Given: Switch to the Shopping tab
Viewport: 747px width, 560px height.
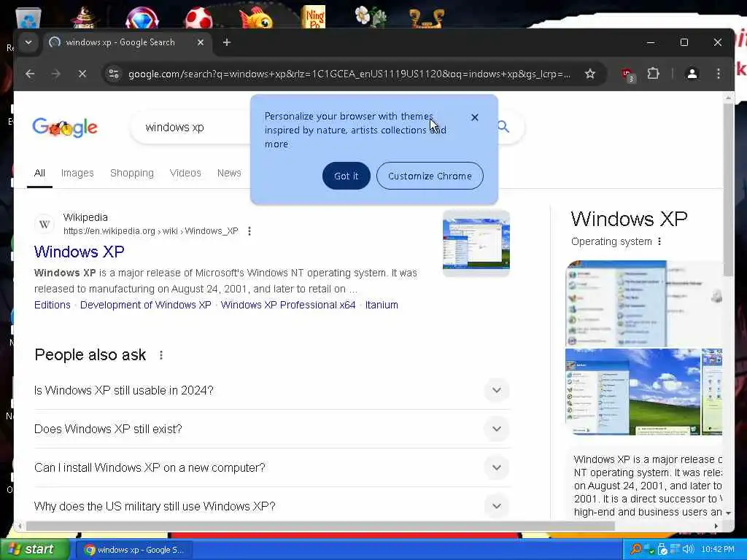Looking at the screenshot, I should pos(132,173).
